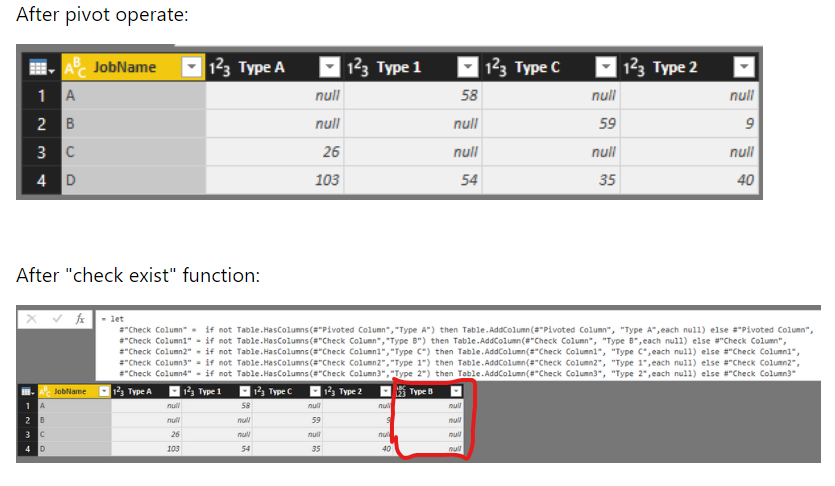Select JobName column header in after-pivot table
The image size is (835, 486).
133,67
